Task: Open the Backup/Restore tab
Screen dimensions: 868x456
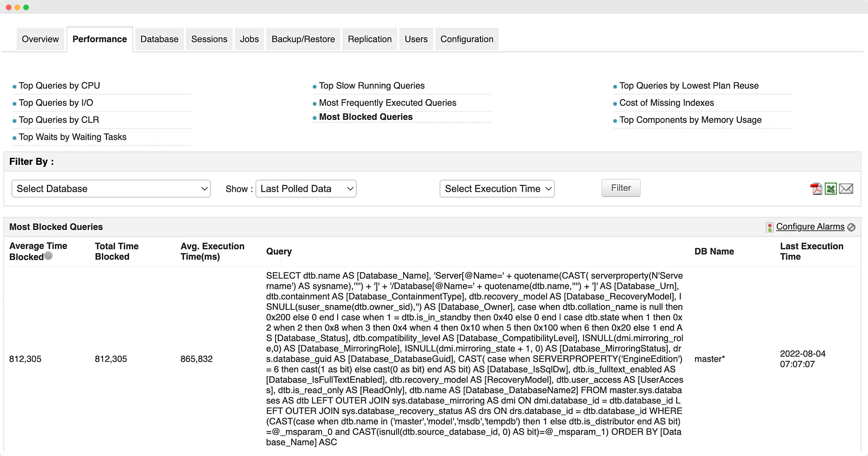Action: tap(303, 39)
